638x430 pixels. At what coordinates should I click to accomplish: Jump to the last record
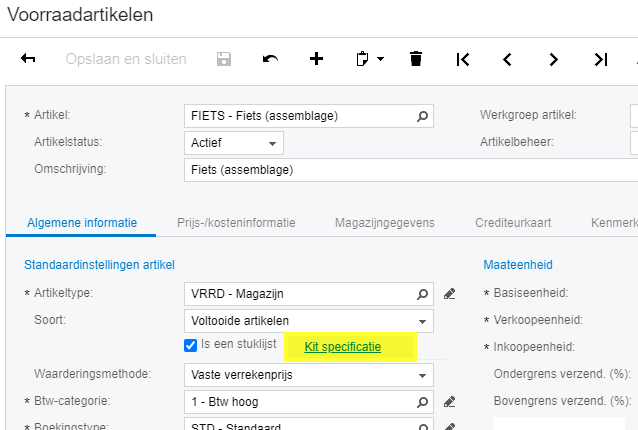point(600,59)
